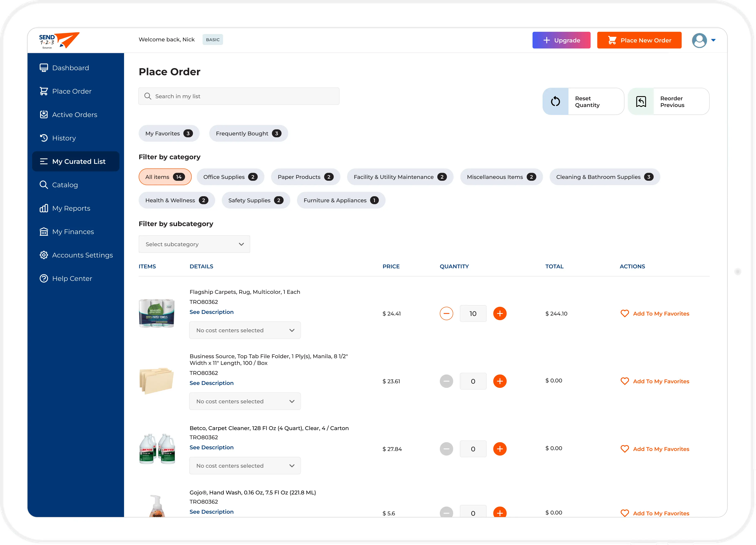Click the My Reports bar chart icon
Viewport: 756px width, 545px height.
point(44,208)
